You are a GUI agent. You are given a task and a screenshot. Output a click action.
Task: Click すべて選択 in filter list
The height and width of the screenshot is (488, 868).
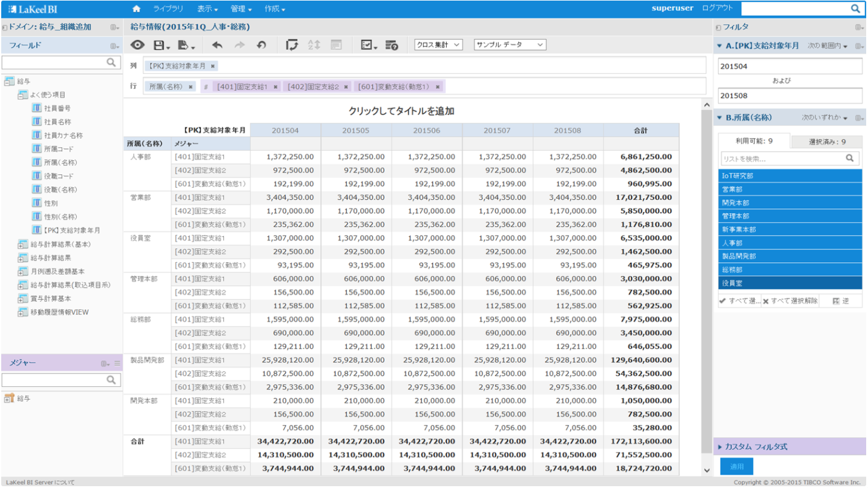[740, 301]
